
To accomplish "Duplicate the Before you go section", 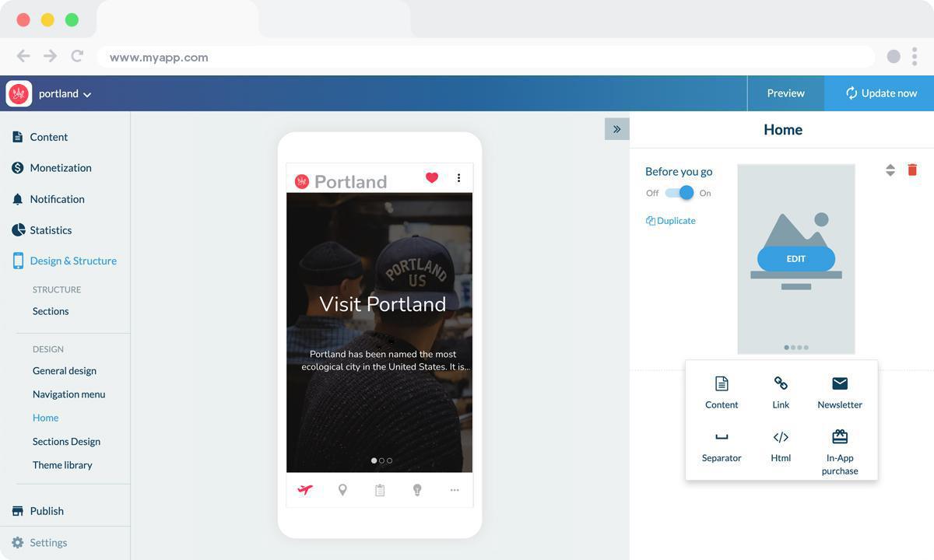I will [x=670, y=220].
